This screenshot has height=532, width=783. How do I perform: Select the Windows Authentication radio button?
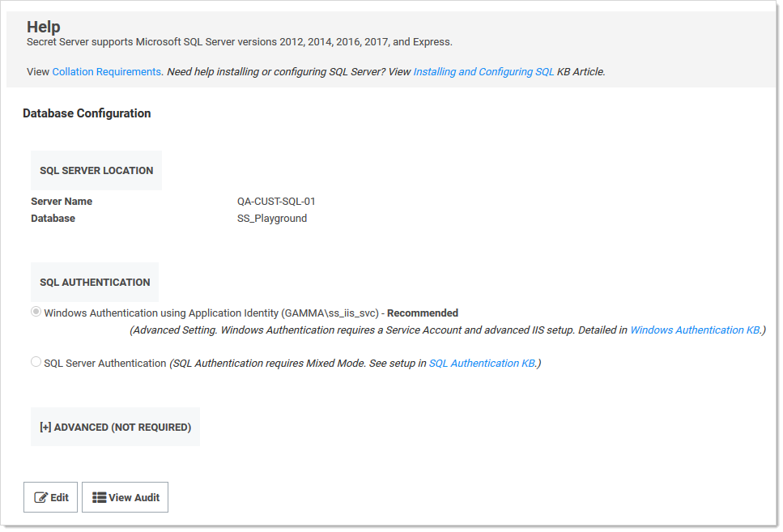click(x=36, y=313)
